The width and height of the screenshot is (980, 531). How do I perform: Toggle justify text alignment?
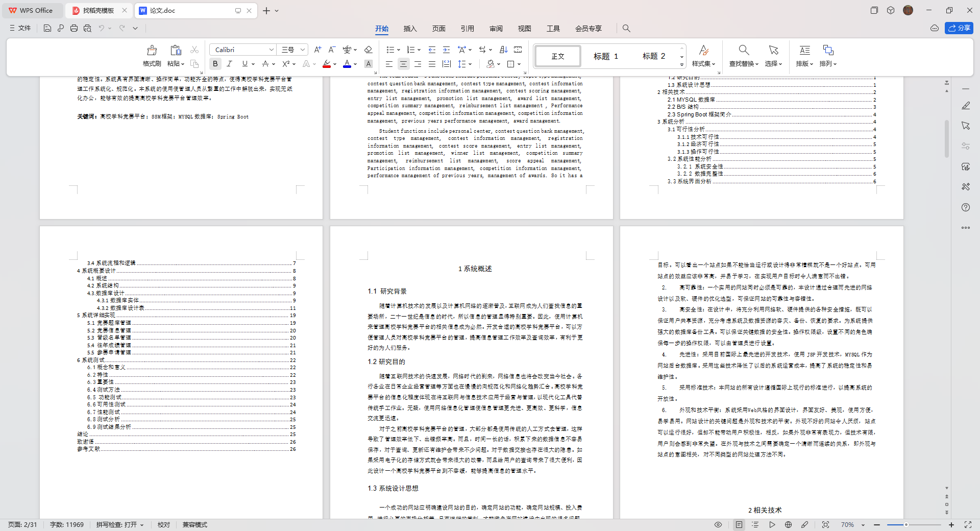(x=432, y=64)
